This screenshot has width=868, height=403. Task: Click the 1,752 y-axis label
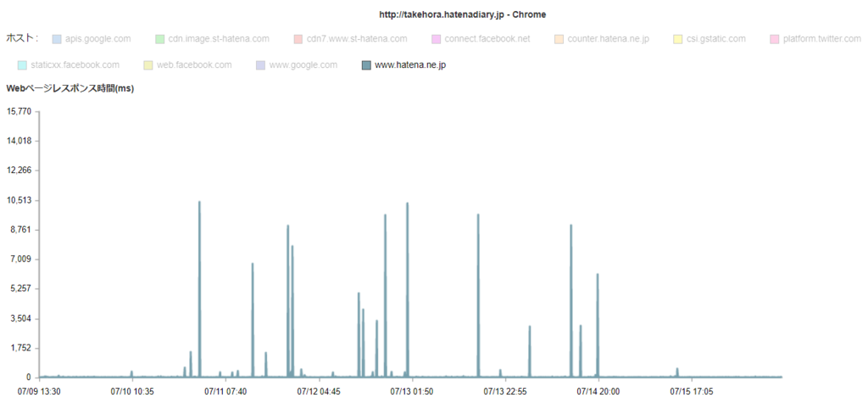pyautogui.click(x=20, y=348)
